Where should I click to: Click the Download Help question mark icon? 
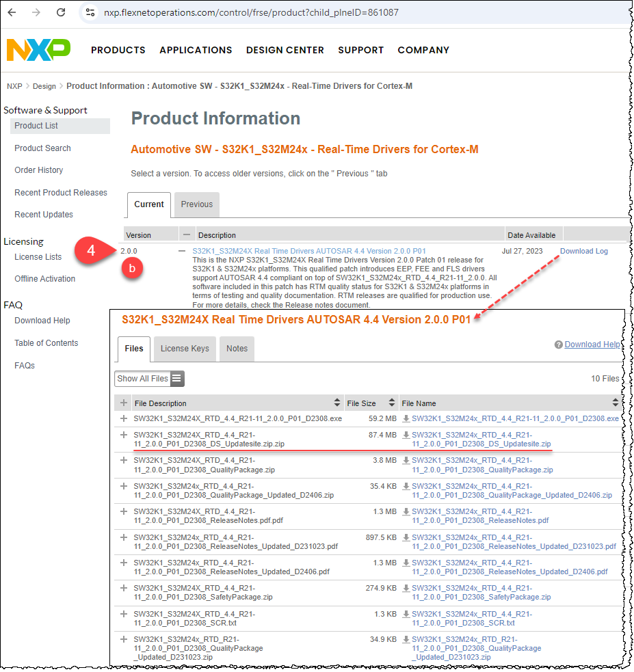(559, 345)
